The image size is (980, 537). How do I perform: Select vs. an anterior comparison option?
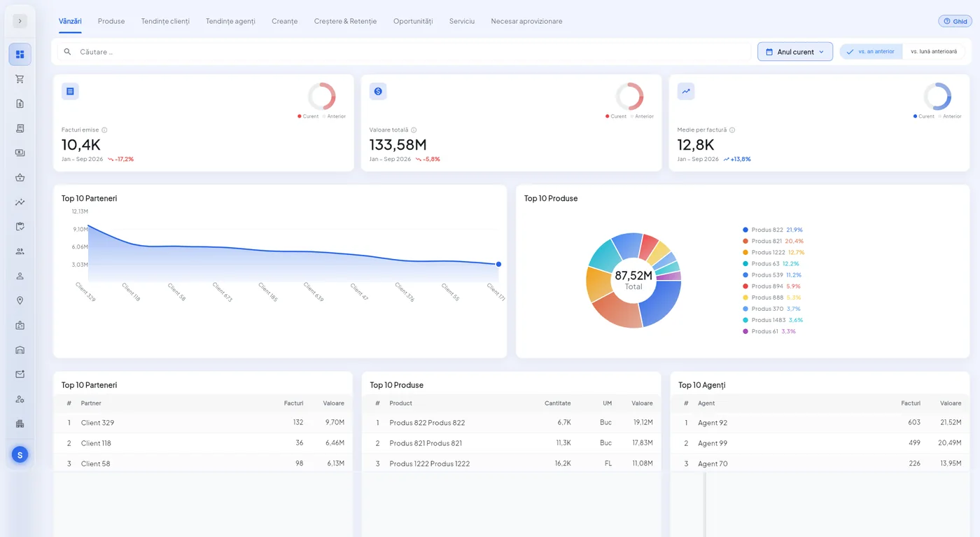871,52
